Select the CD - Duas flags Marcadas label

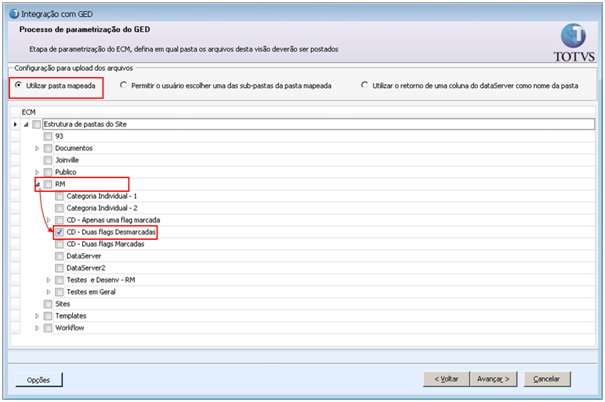click(x=105, y=244)
